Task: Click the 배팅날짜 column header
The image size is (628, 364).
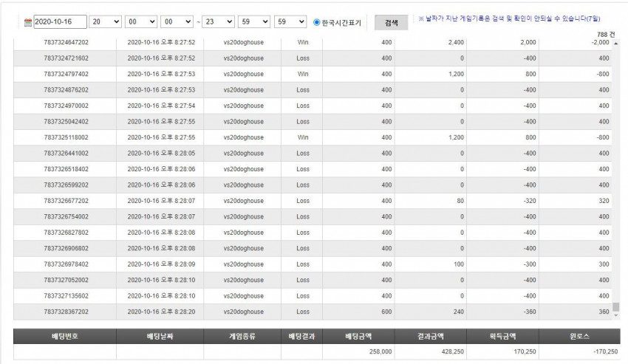Action: coord(160,337)
